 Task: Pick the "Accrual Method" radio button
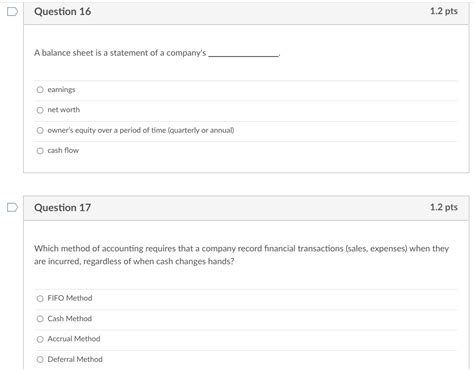pyautogui.click(x=40, y=339)
